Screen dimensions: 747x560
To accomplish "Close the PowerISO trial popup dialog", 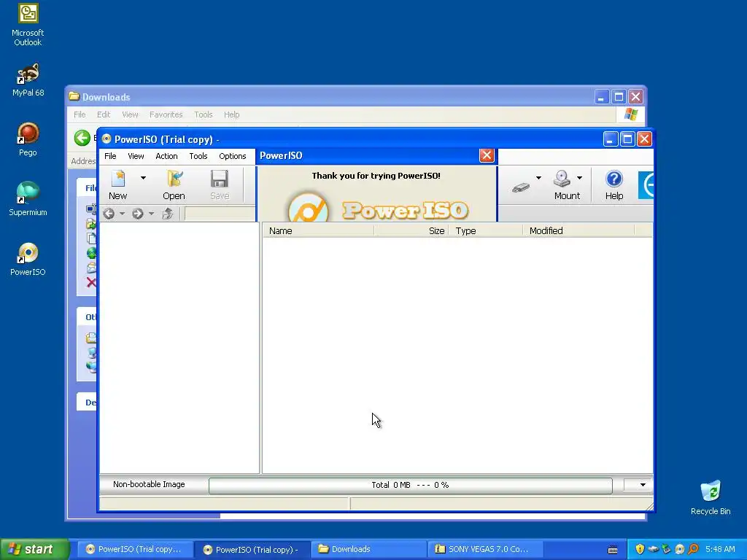I will 487,155.
